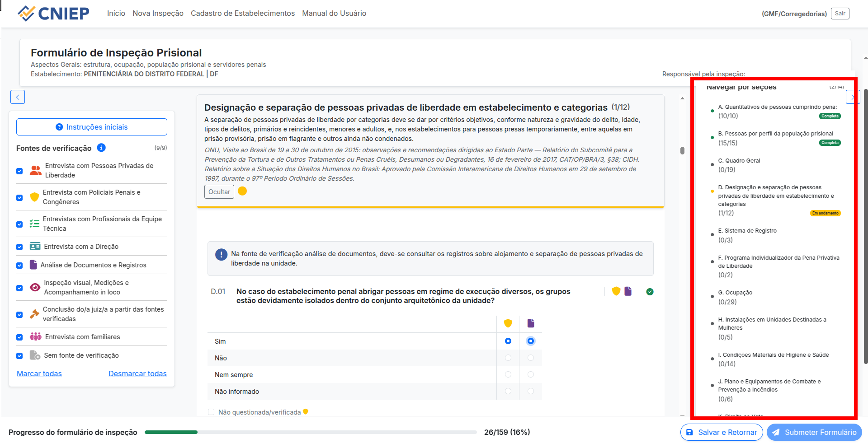Image resolution: width=868 pixels, height=448 pixels.
Task: Go to Cadastro de Estabelecimentos
Action: tap(243, 13)
